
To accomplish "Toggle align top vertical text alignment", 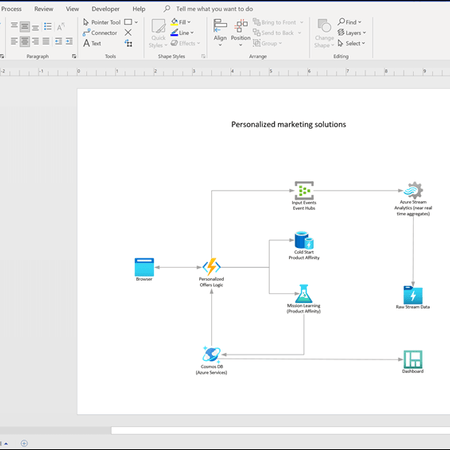I will click(x=14, y=26).
